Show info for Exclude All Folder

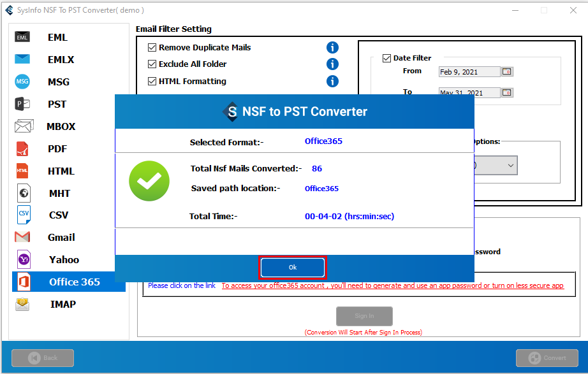point(332,64)
